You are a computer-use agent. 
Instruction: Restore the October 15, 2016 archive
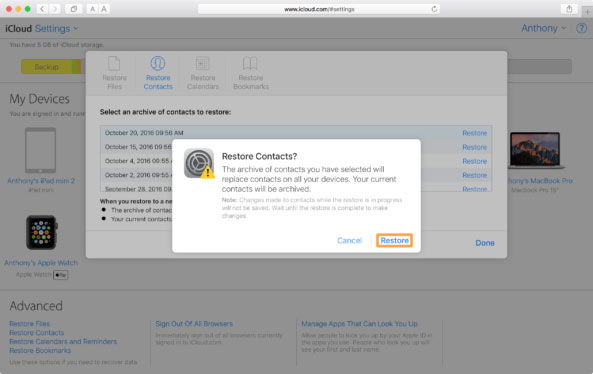pyautogui.click(x=474, y=147)
